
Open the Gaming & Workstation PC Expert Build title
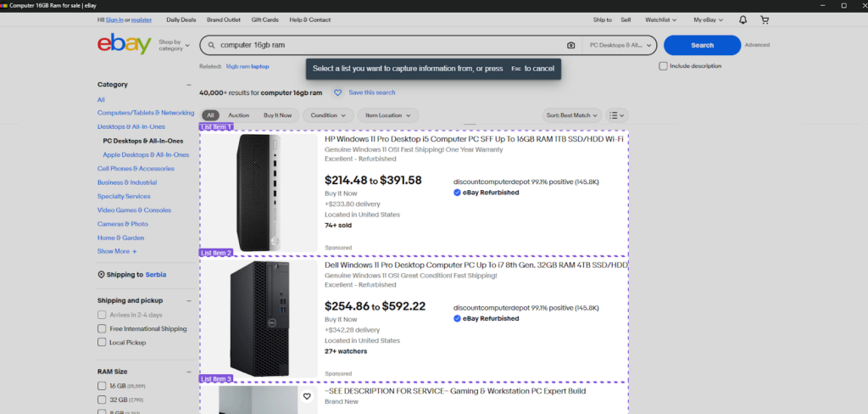[455, 391]
